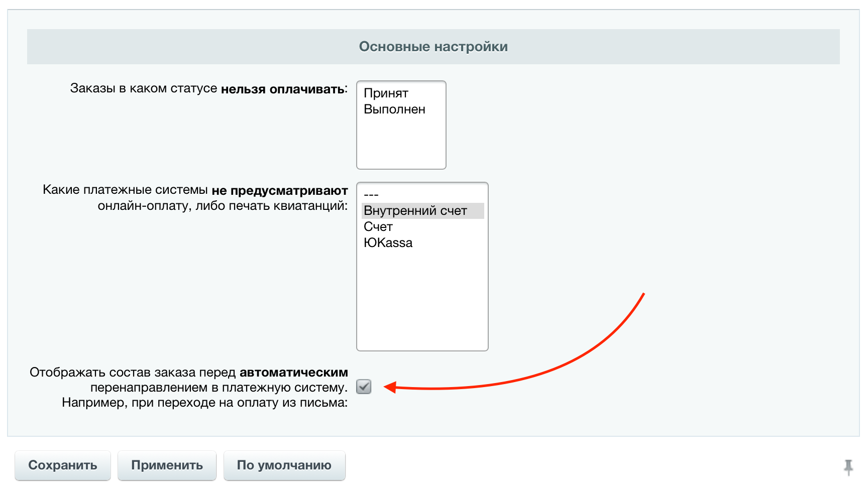Screen dimensions: 868x487
Task: Click the pin icon at bottom right
Action: click(848, 467)
